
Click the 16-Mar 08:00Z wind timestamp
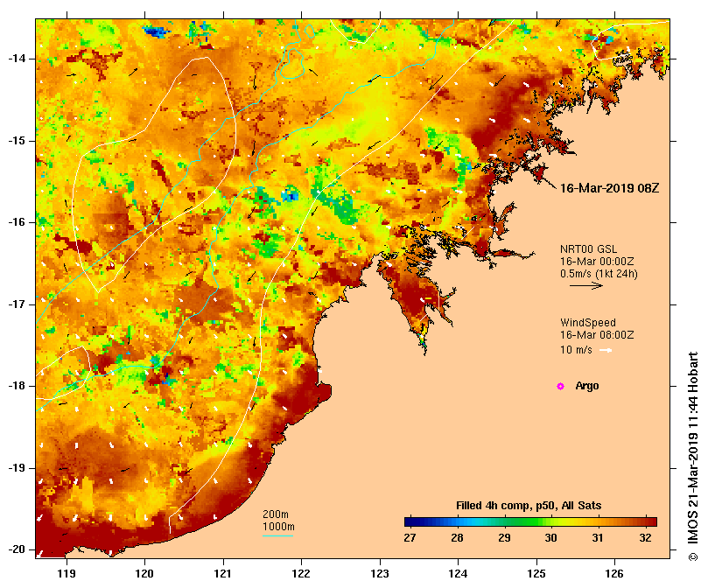[x=597, y=335]
